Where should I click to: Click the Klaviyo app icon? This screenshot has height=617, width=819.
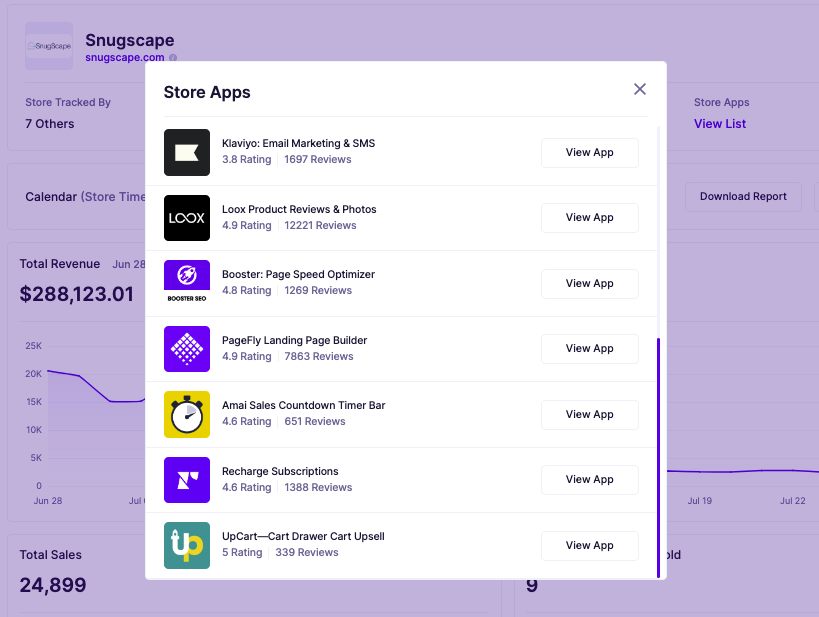(185, 152)
